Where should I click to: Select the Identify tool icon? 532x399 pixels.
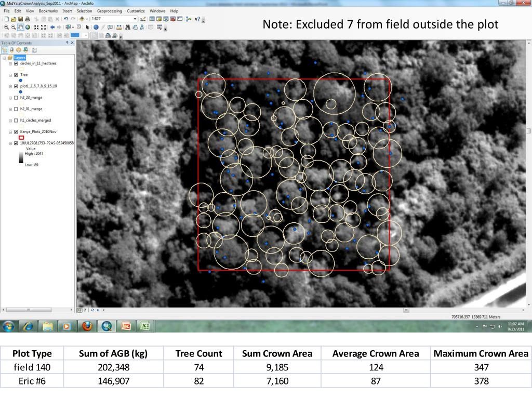pyautogui.click(x=96, y=27)
